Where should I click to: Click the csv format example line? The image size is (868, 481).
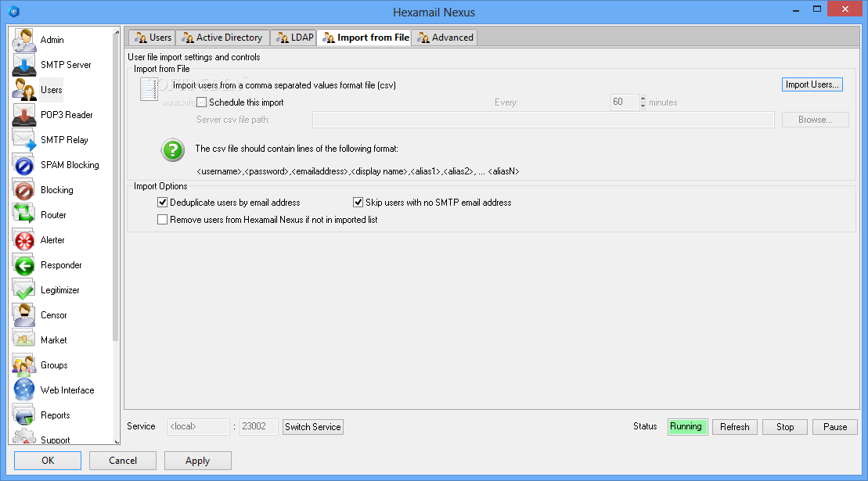(358, 171)
